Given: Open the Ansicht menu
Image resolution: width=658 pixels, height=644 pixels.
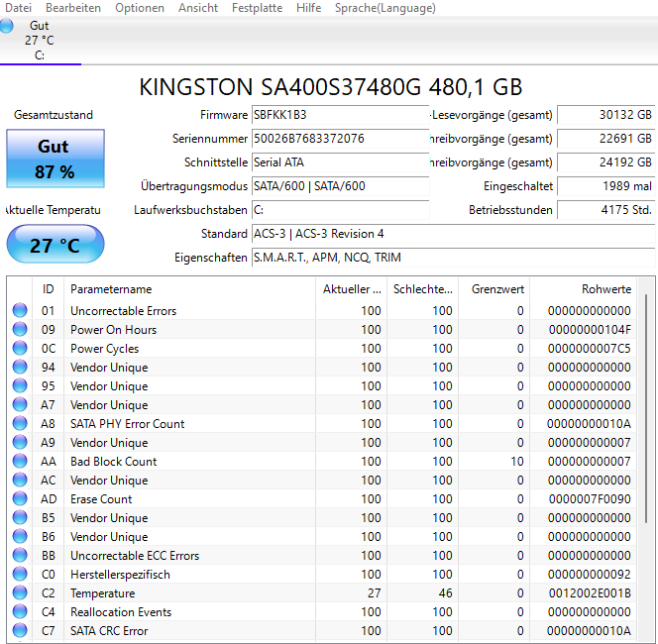Looking at the screenshot, I should tap(198, 8).
